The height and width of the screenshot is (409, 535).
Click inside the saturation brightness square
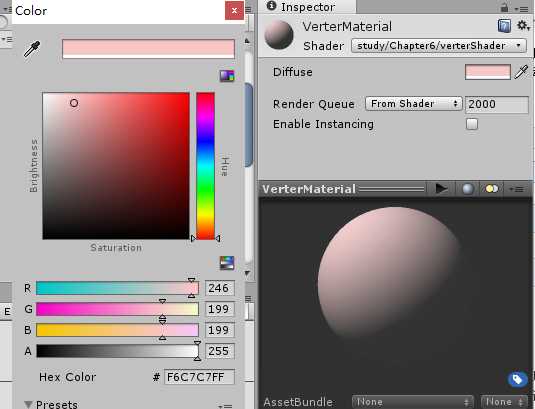click(116, 166)
